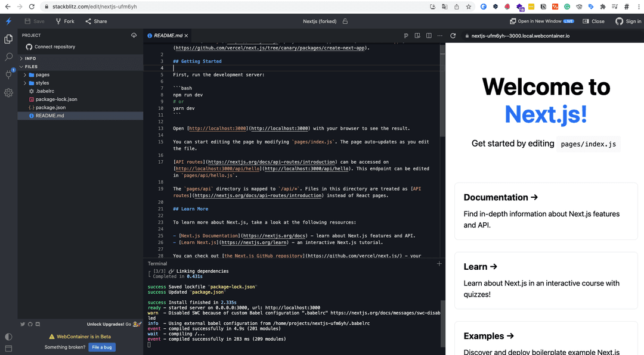Reload the preview with refresh icon
Screen dimensions: 644x355
pyautogui.click(x=453, y=36)
